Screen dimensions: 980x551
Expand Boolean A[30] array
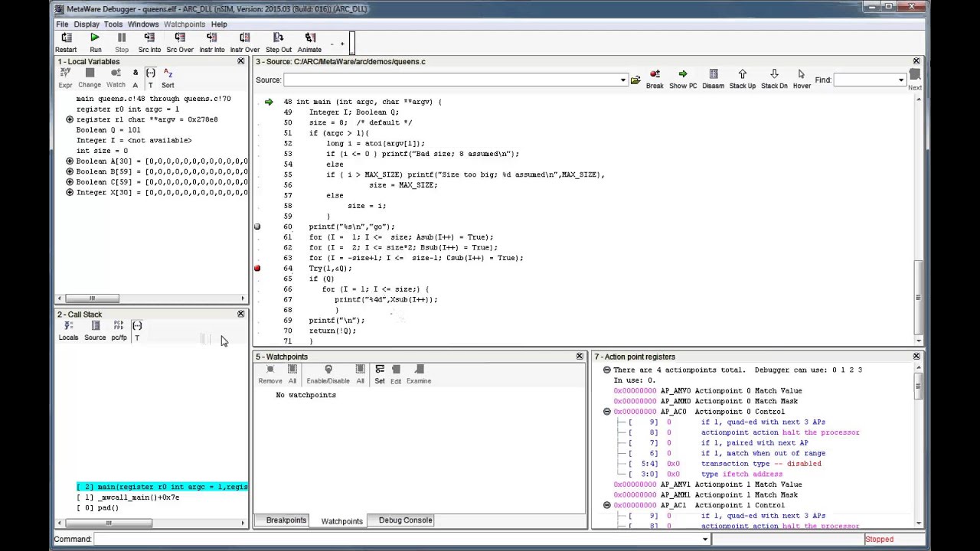[x=70, y=161]
